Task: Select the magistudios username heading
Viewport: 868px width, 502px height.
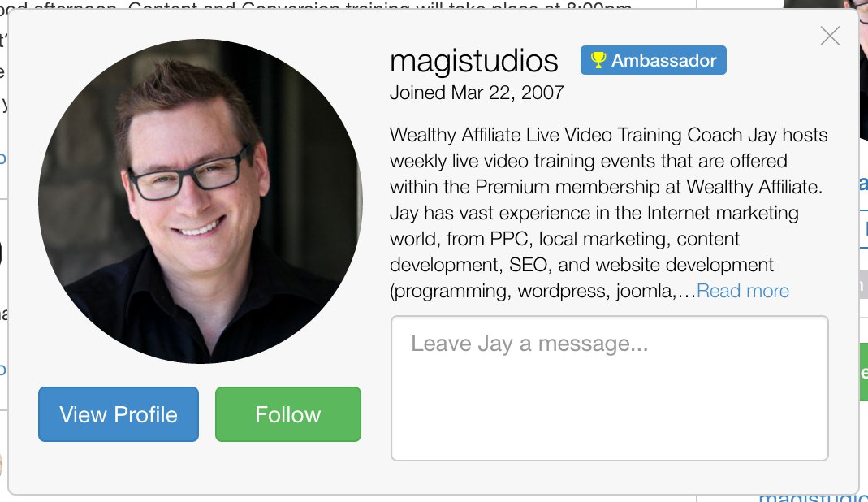Action: click(x=474, y=61)
